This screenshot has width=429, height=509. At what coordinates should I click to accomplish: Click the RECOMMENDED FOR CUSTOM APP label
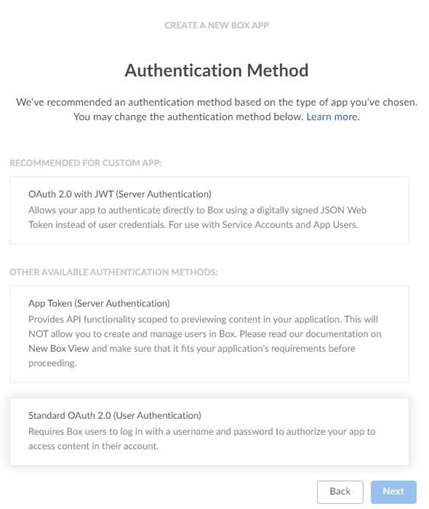click(x=86, y=163)
